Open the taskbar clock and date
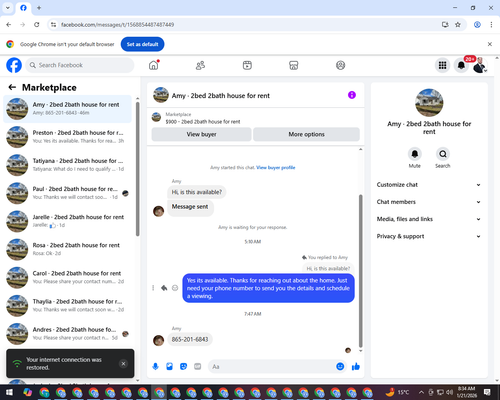 click(x=466, y=392)
